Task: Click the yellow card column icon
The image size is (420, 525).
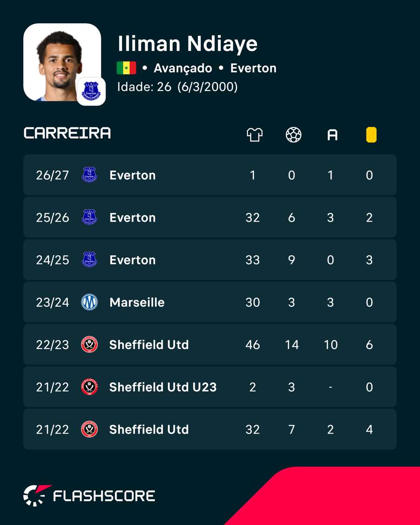Action: tap(371, 135)
